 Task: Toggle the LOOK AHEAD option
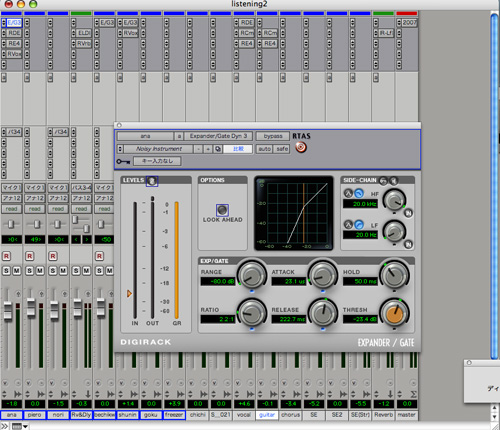click(x=222, y=210)
